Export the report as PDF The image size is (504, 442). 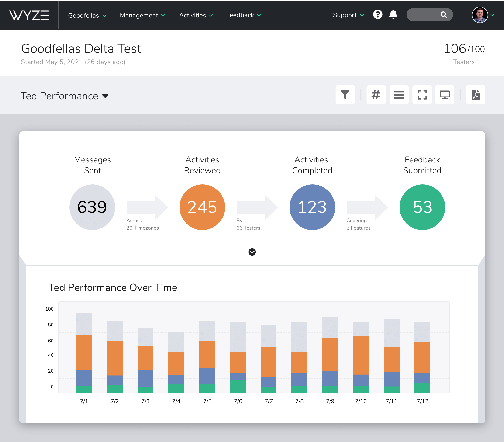pyautogui.click(x=475, y=95)
